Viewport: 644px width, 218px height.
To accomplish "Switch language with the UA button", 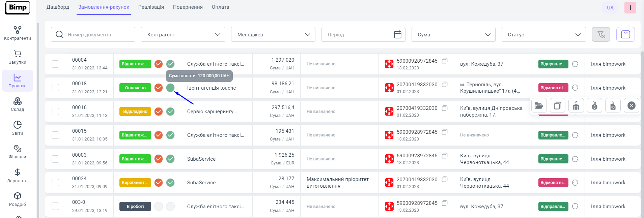I will point(610,8).
